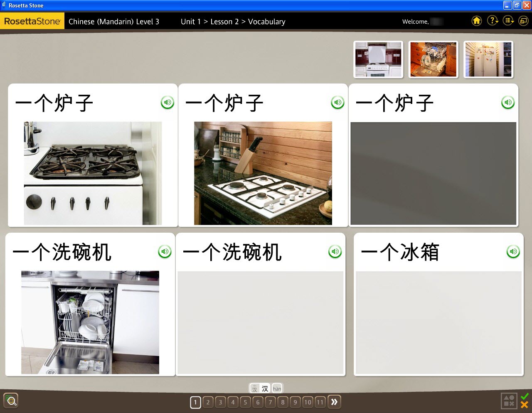Jump to screen 8

pyautogui.click(x=283, y=402)
